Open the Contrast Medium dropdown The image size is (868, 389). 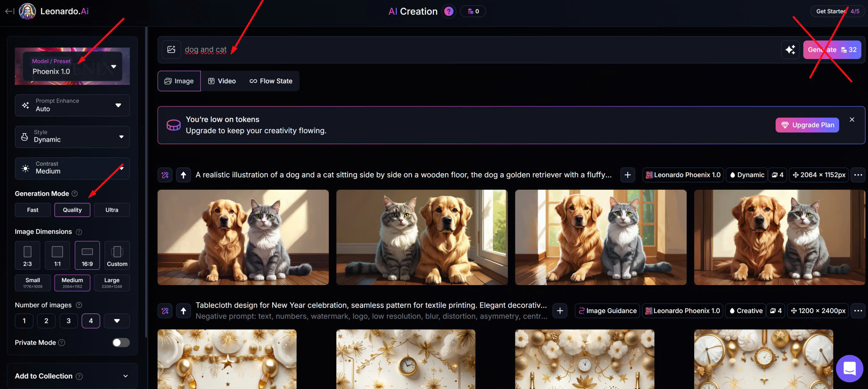coord(72,168)
